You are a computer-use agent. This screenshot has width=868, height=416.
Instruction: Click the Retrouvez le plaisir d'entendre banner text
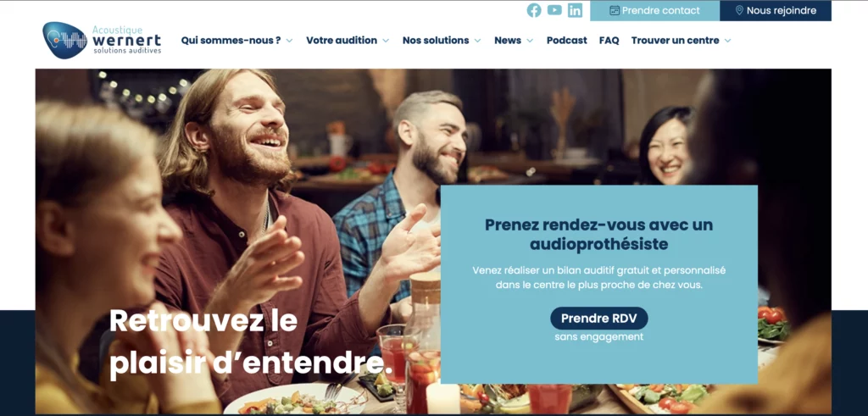pyautogui.click(x=252, y=342)
